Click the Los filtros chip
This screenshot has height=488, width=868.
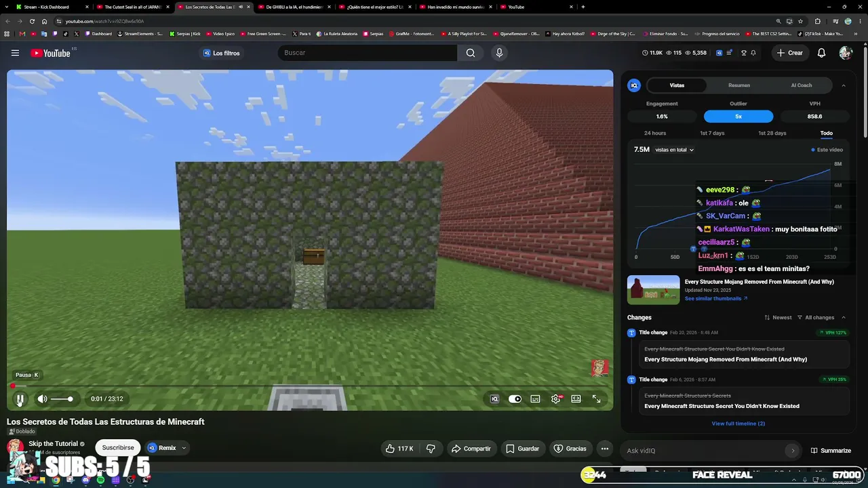tap(222, 53)
